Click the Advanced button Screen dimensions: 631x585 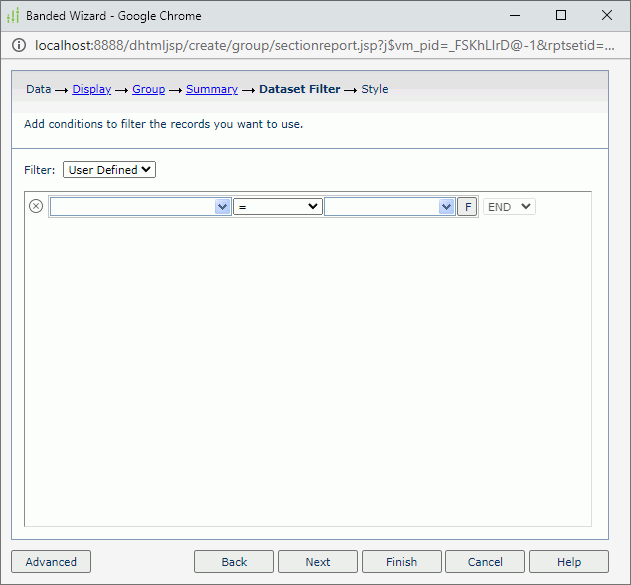point(51,562)
